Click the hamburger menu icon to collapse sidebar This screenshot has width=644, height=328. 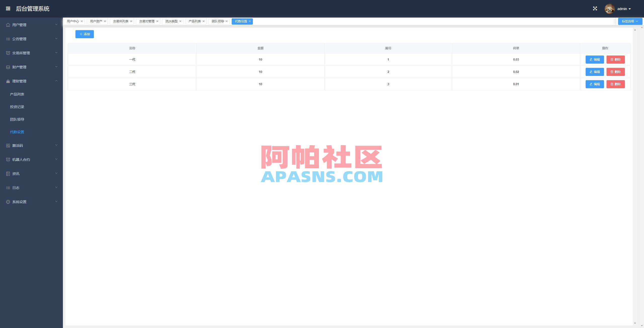8,9
